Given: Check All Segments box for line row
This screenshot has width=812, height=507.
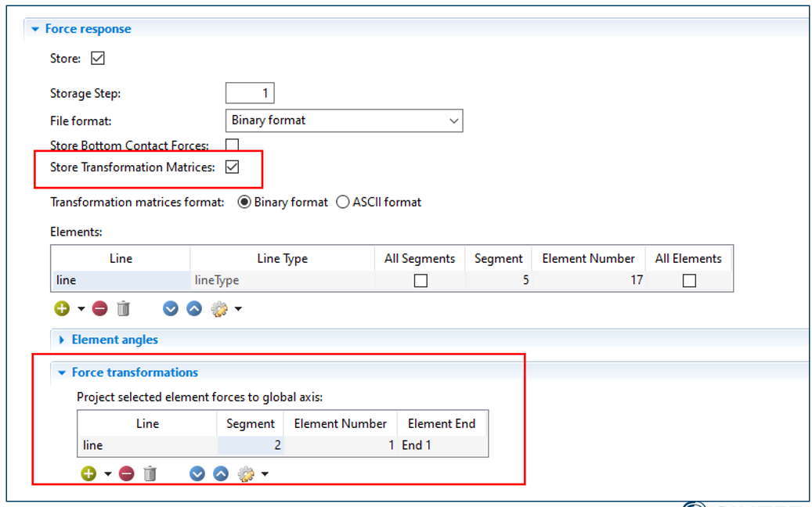Looking at the screenshot, I should [x=420, y=281].
